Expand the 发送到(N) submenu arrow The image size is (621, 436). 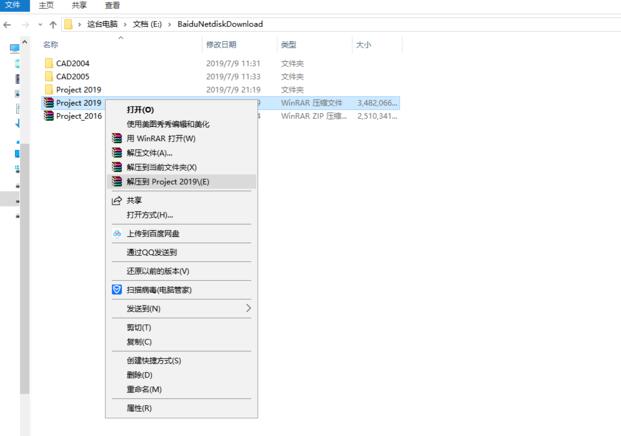(x=248, y=308)
